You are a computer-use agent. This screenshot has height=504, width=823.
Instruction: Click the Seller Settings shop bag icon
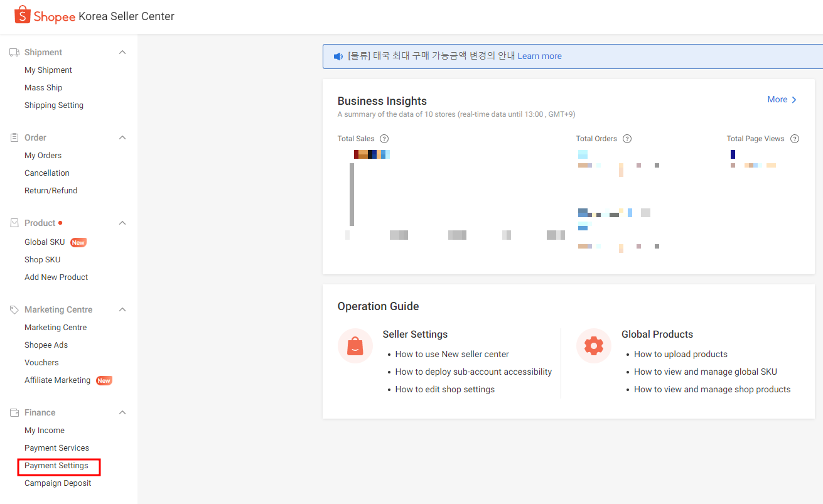pyautogui.click(x=355, y=346)
